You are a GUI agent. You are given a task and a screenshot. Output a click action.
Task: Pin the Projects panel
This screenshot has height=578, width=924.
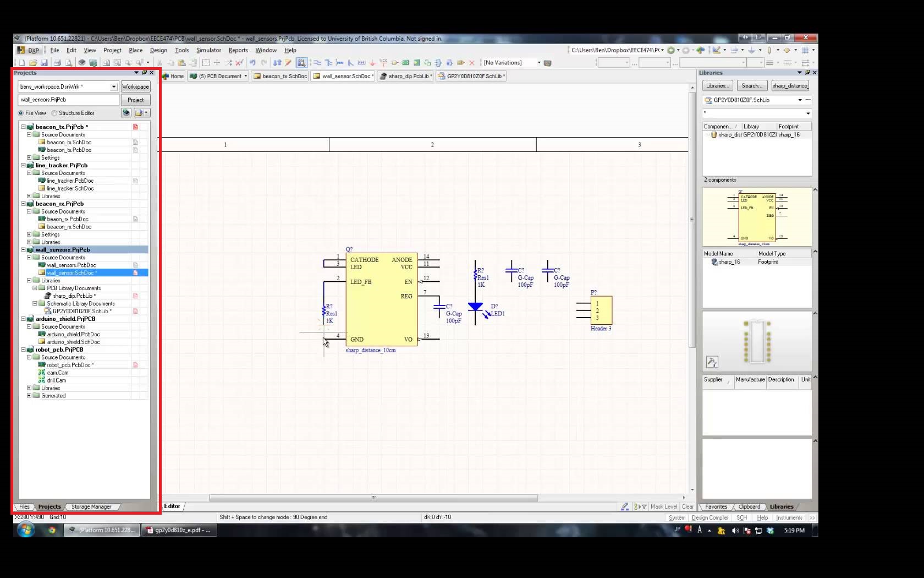pos(144,73)
